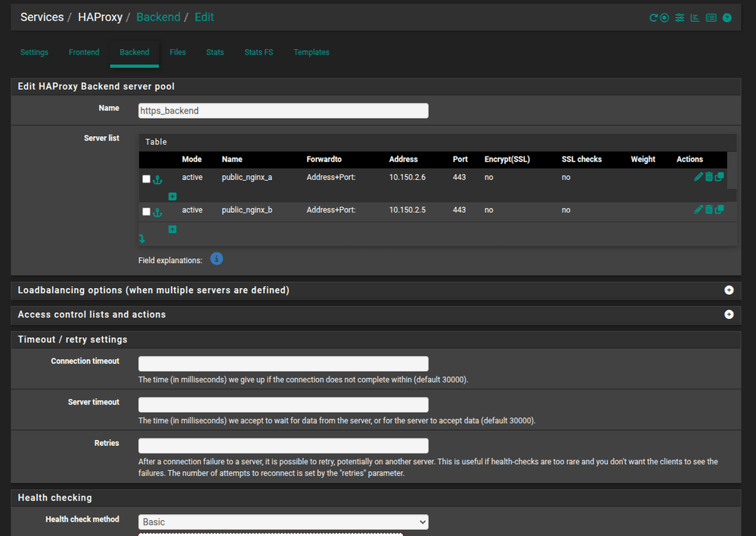Click the anchor icon for public_nginx_a

[157, 180]
